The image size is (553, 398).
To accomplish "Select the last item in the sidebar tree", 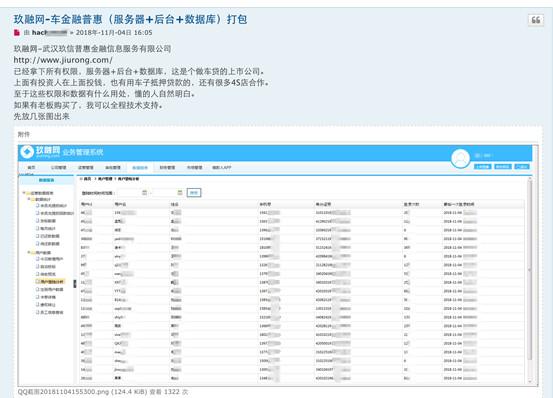I will pos(50,312).
